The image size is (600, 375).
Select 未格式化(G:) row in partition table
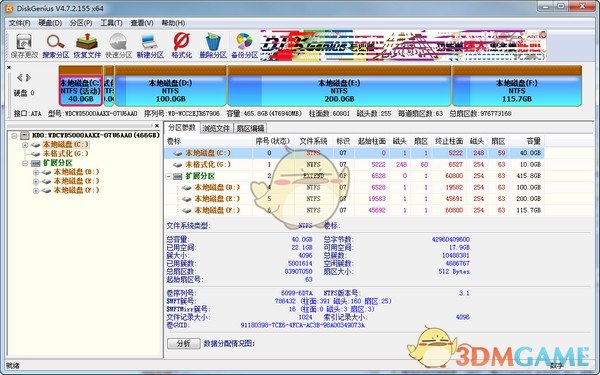coord(354,165)
